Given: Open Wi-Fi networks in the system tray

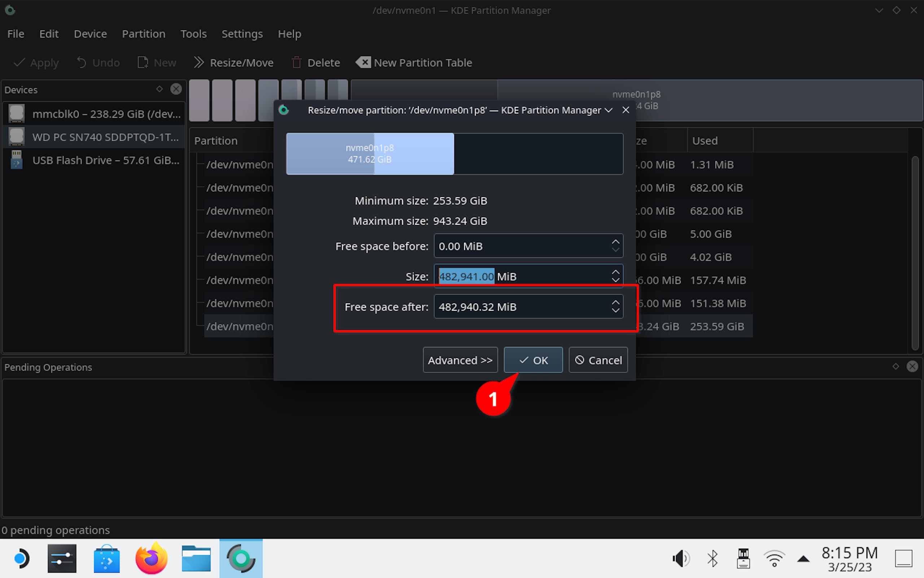Looking at the screenshot, I should pos(774,558).
